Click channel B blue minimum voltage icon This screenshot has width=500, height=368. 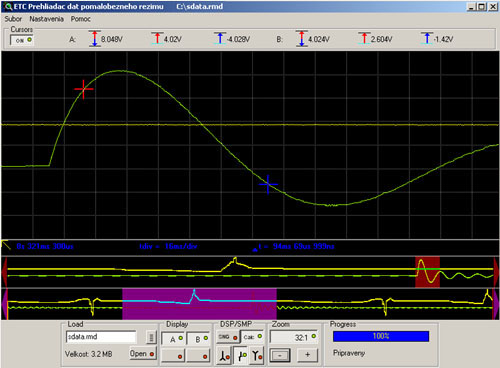427,39
